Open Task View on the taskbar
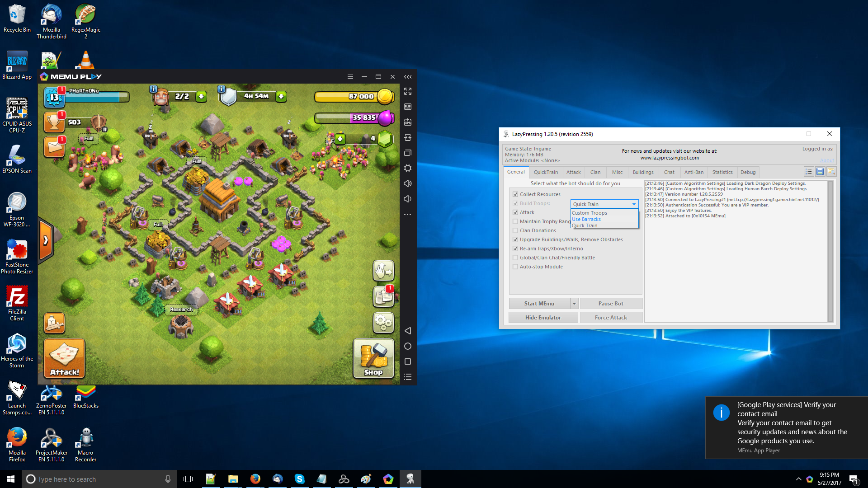 pyautogui.click(x=188, y=479)
